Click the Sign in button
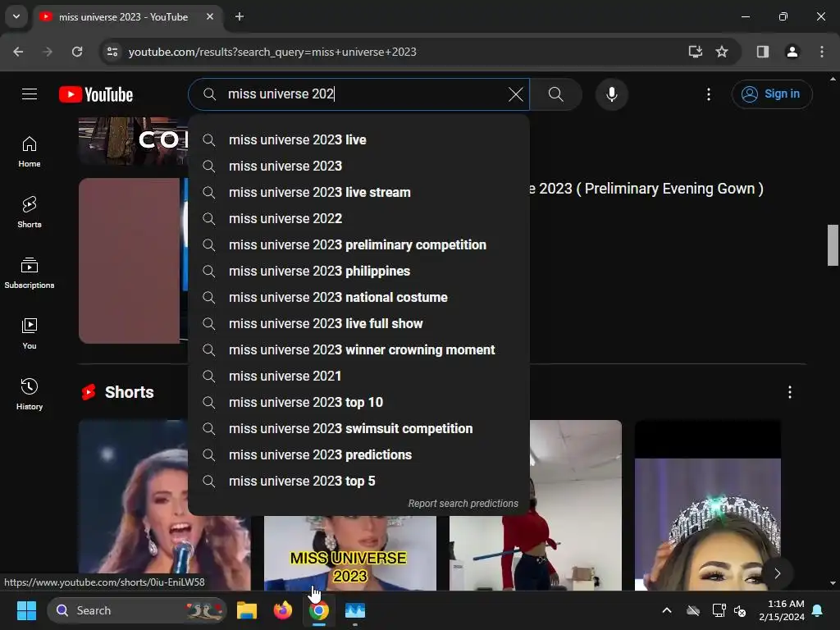The image size is (840, 630). (x=771, y=94)
